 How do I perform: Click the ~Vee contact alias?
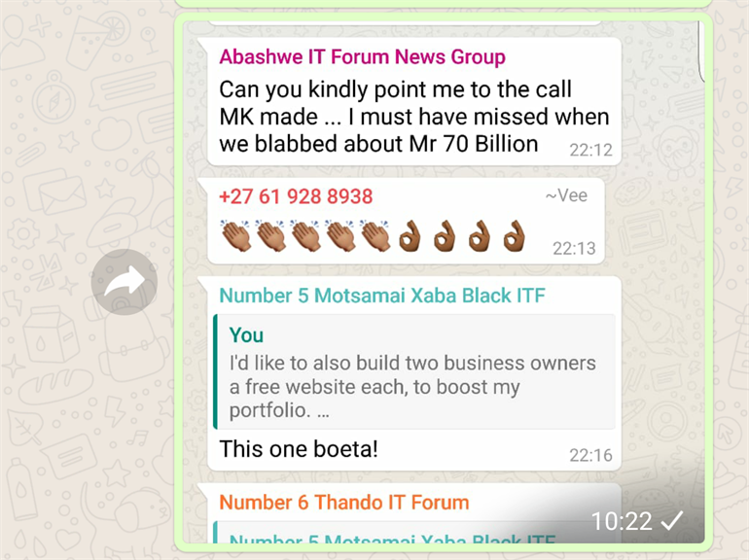[566, 195]
